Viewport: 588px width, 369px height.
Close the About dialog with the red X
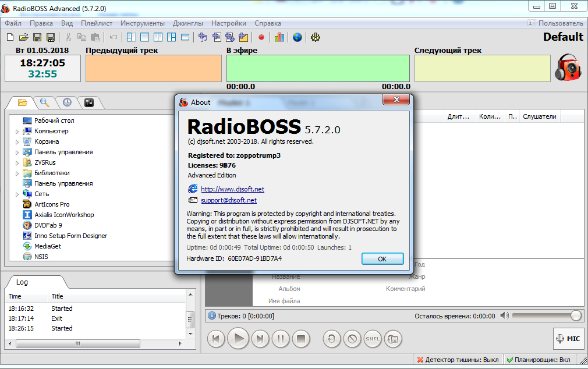pyautogui.click(x=396, y=100)
